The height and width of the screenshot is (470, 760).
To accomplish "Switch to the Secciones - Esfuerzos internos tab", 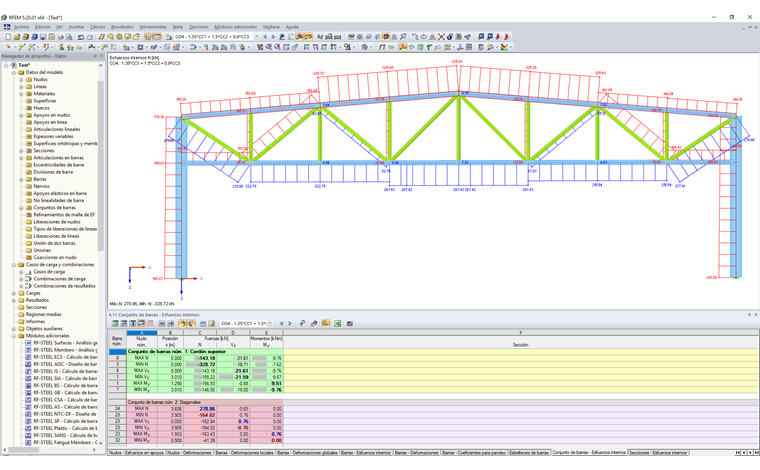I will coord(658,453).
